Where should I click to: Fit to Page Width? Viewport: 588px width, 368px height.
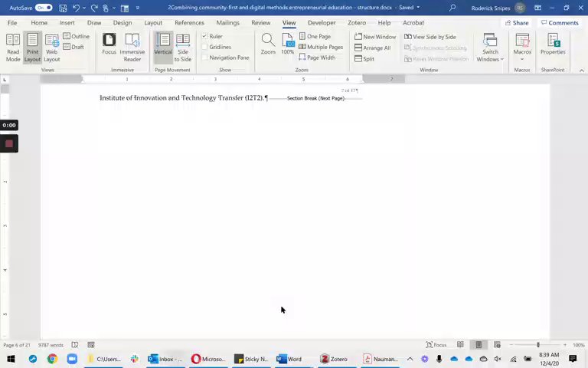(317, 58)
